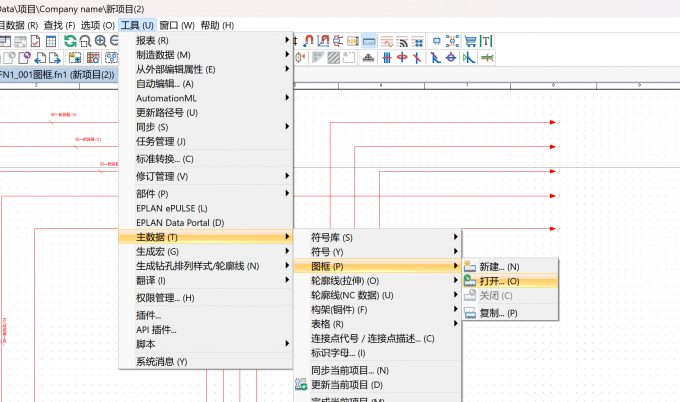Click the yellow dashed-box selection icon
Screen dimensions: 680x402
pyautogui.click(x=75, y=58)
